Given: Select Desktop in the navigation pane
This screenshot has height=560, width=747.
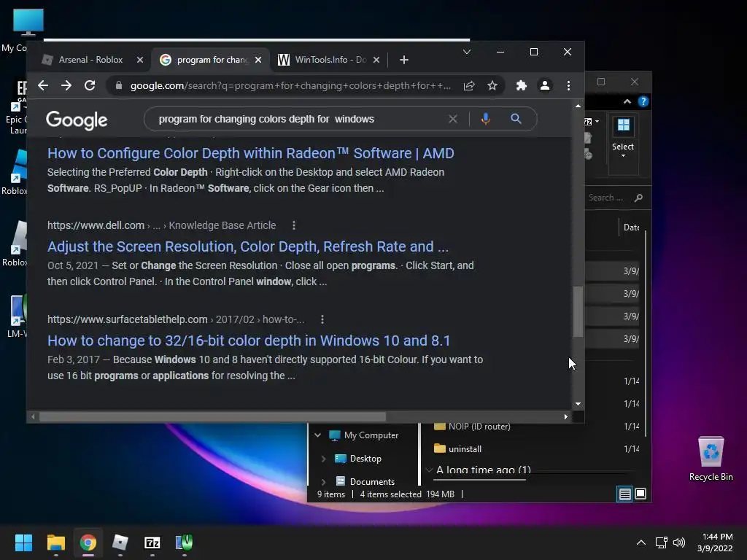Looking at the screenshot, I should coord(365,459).
